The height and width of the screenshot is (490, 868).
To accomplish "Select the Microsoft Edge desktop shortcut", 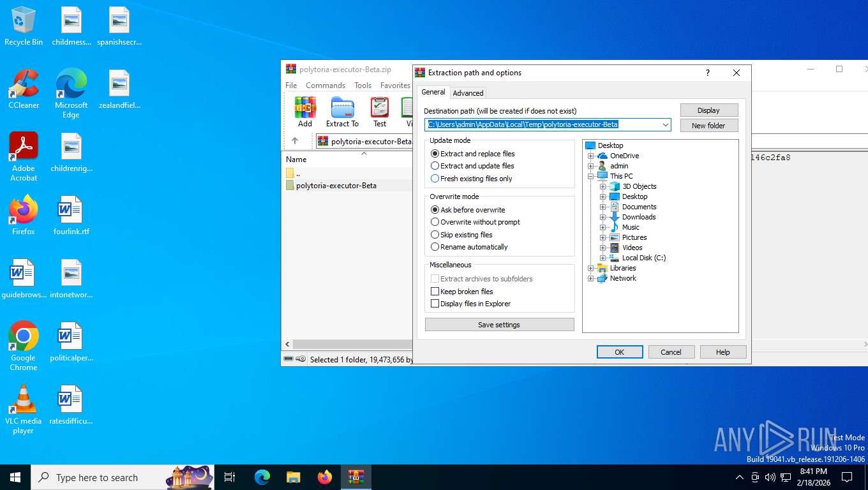I will coord(71,93).
